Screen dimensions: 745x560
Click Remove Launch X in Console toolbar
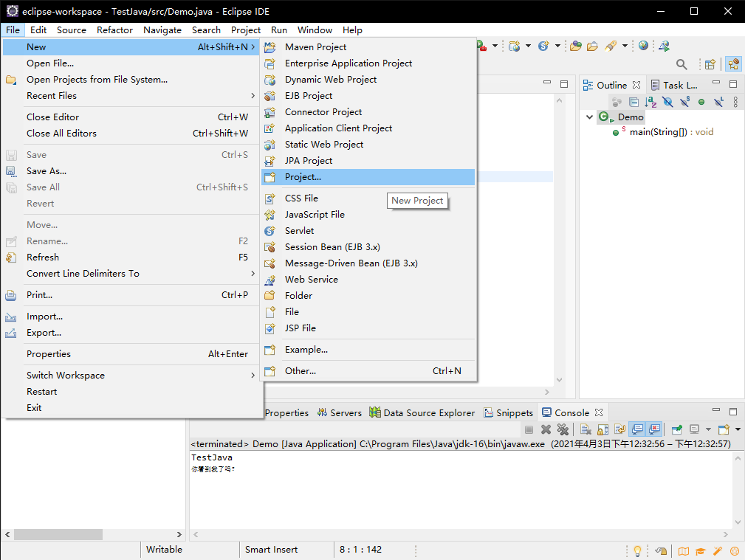click(546, 429)
